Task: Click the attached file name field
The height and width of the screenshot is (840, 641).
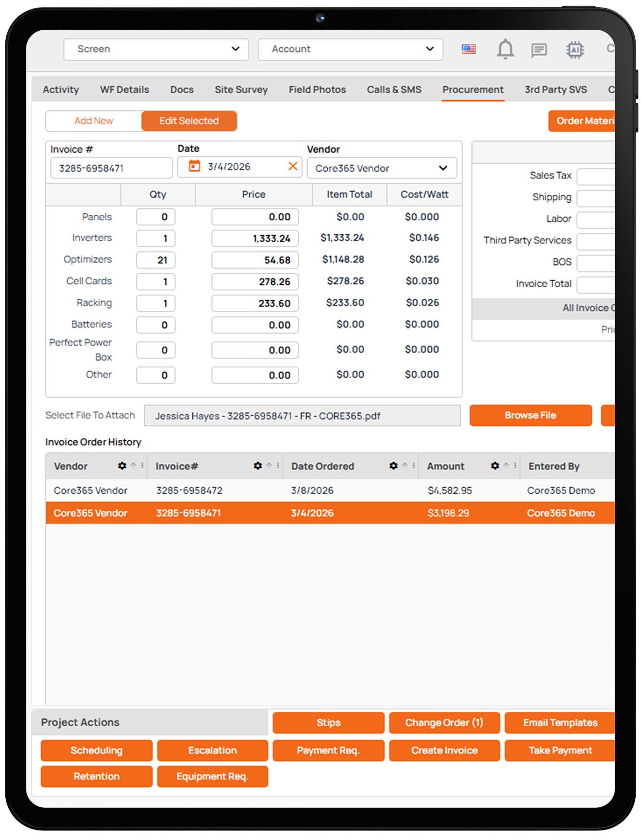Action: [302, 415]
